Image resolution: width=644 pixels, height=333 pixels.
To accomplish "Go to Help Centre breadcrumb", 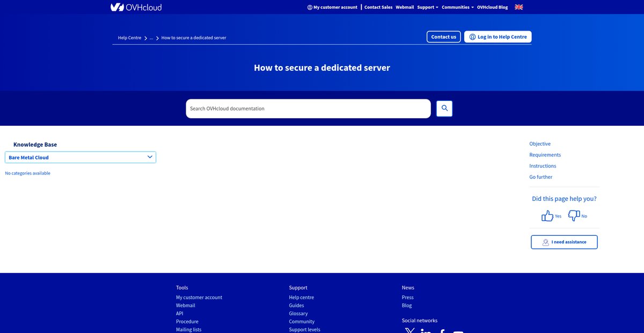I will 129,38.
